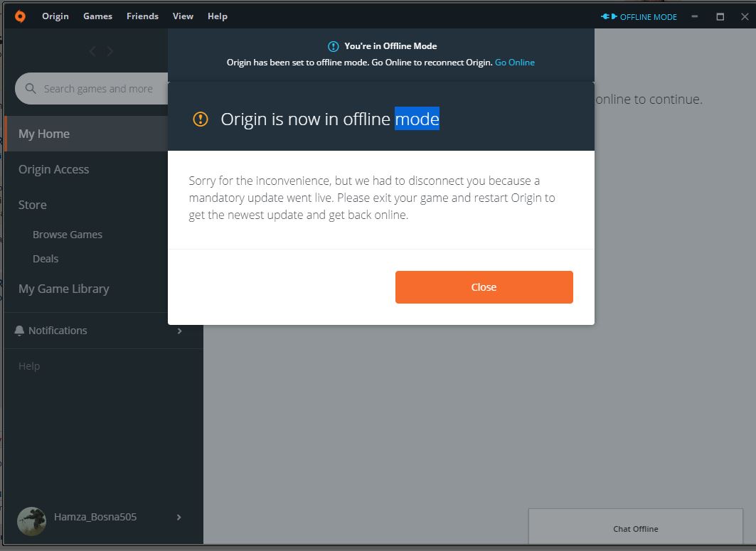
Task: Click the dialog message about mandatory update
Action: click(372, 198)
